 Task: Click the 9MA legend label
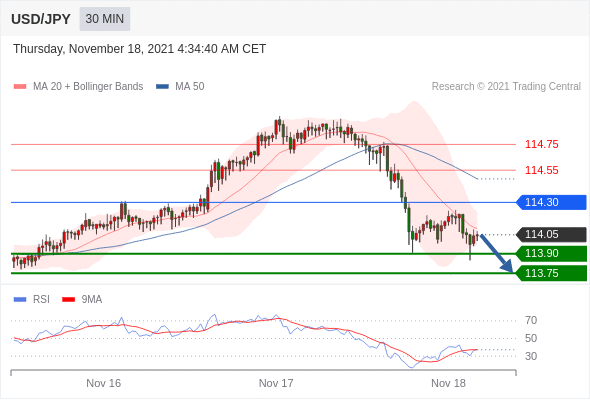pyautogui.click(x=92, y=300)
